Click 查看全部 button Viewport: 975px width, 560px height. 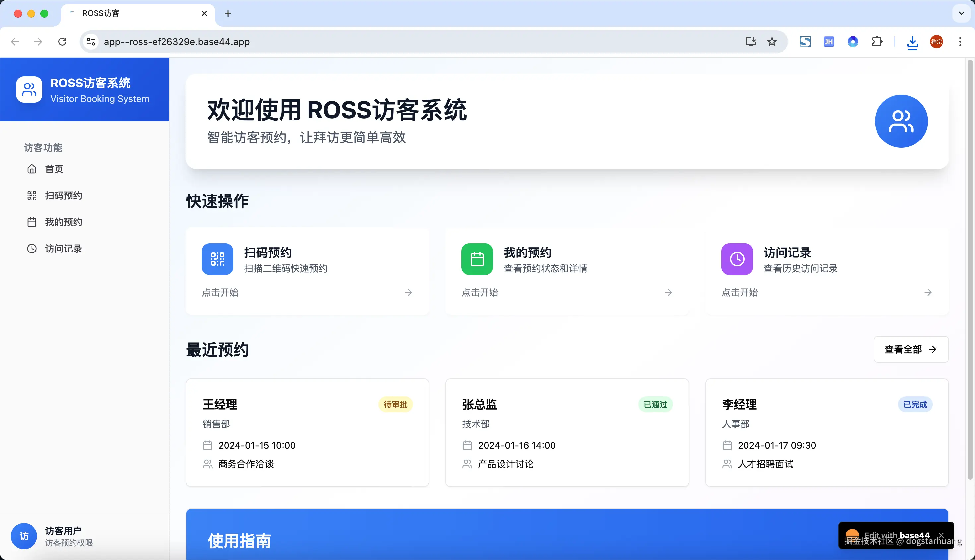pyautogui.click(x=911, y=349)
